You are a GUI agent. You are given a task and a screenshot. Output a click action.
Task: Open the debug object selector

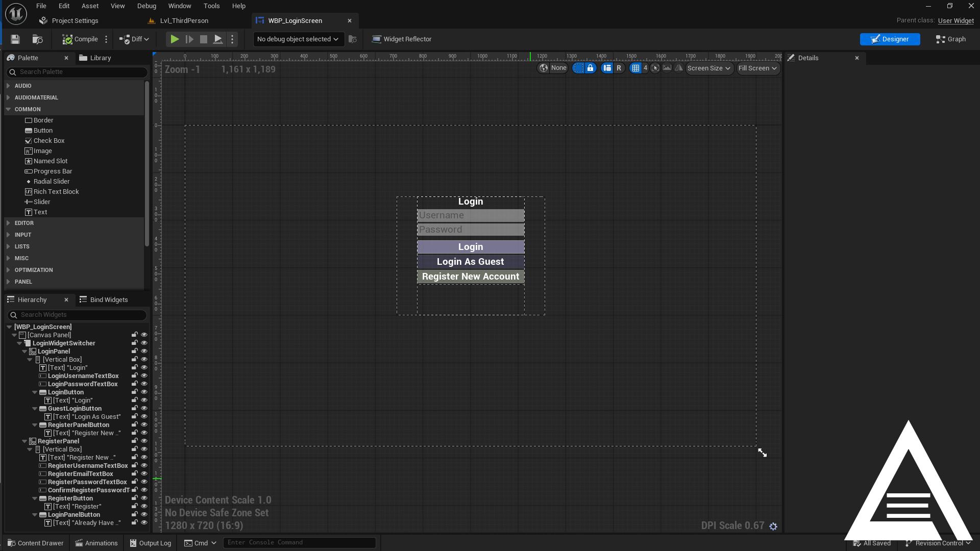(x=298, y=39)
